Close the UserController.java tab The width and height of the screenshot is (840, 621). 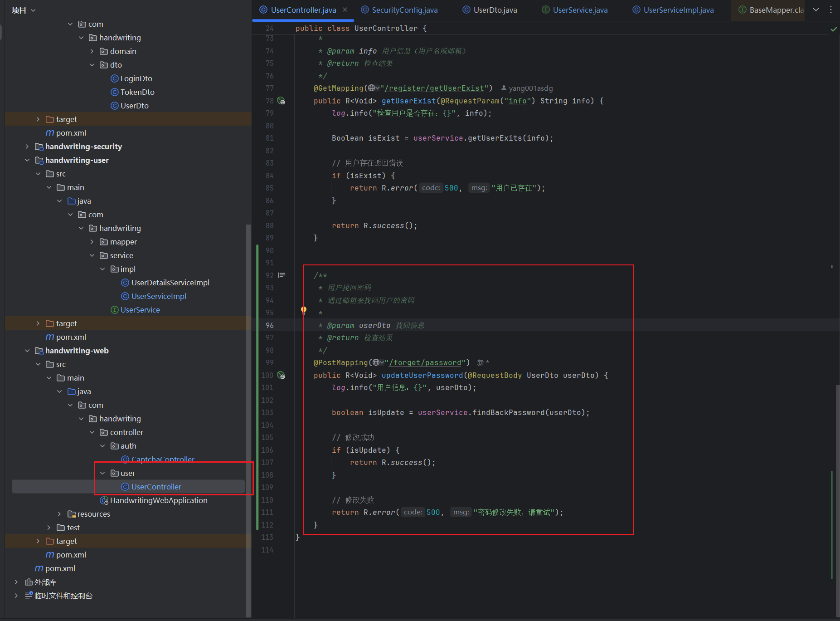(345, 10)
